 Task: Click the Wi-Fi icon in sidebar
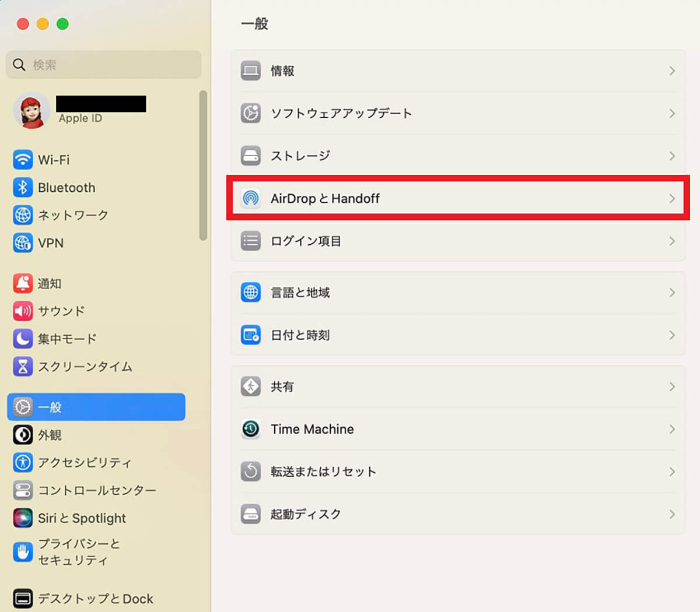(23, 160)
